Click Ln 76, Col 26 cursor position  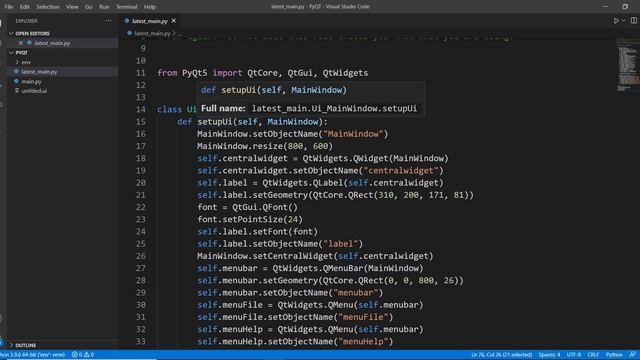tap(501, 355)
